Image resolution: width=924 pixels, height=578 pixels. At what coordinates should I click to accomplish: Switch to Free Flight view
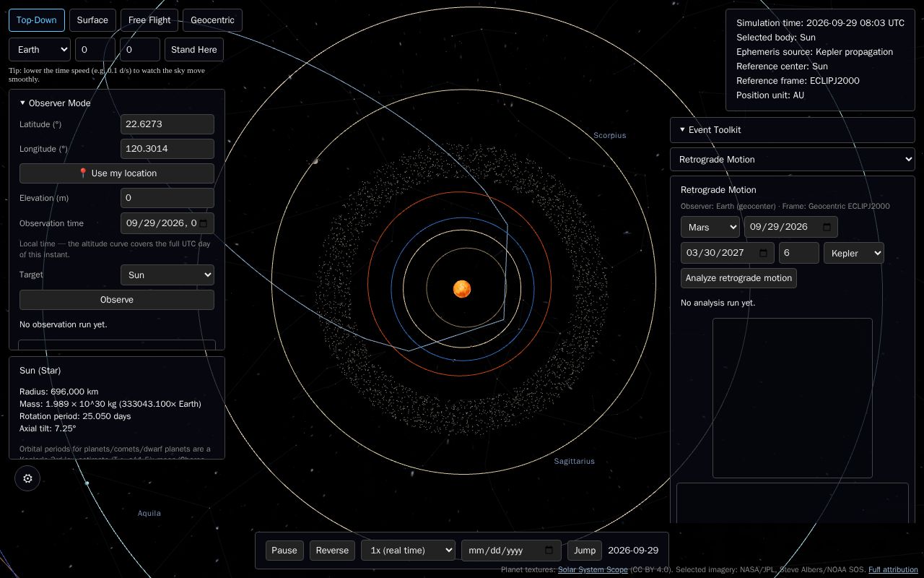(x=149, y=20)
